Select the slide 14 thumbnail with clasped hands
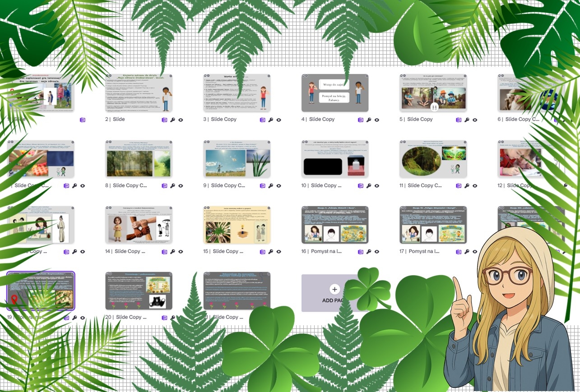Image resolution: width=580 pixels, height=392 pixels. [139, 225]
